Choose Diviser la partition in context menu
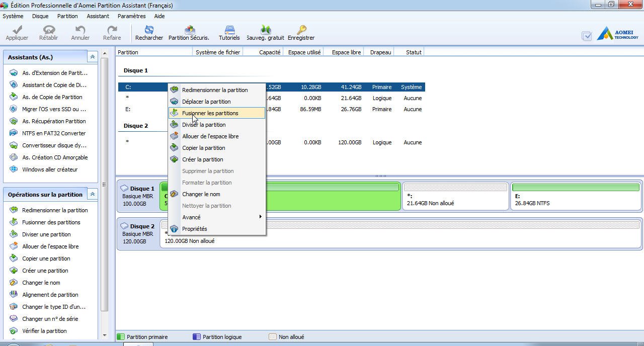This screenshot has width=644, height=346. tap(217, 125)
